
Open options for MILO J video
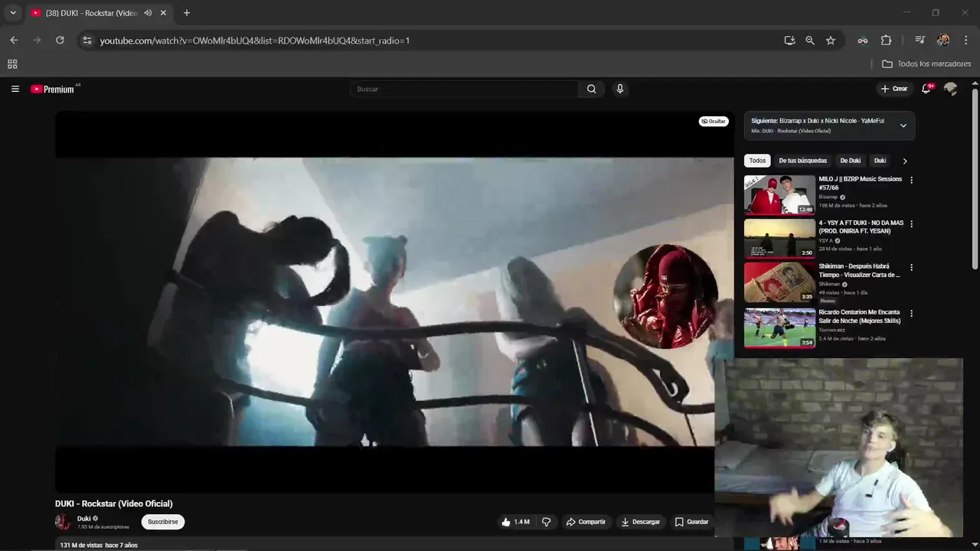[x=911, y=180]
